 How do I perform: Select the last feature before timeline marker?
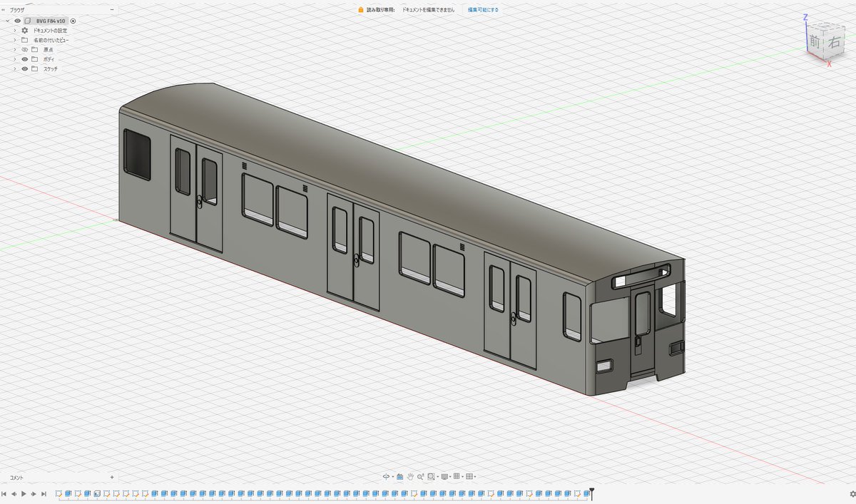[586, 493]
